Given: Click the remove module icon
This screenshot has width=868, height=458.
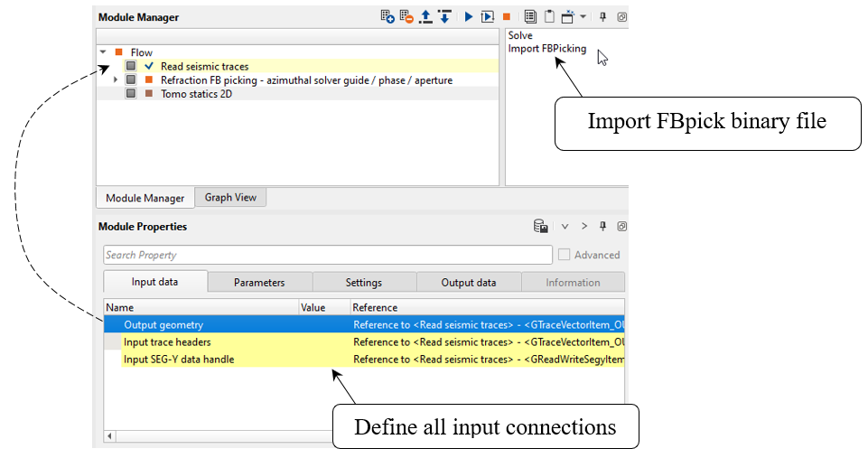Looking at the screenshot, I should [x=406, y=17].
